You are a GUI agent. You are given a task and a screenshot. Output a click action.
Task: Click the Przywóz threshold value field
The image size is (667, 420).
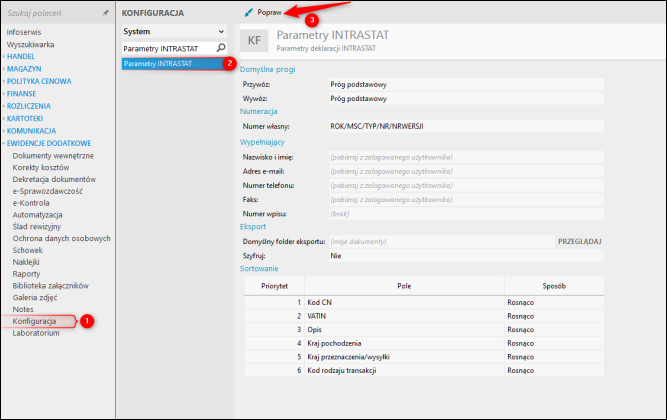[x=466, y=84]
